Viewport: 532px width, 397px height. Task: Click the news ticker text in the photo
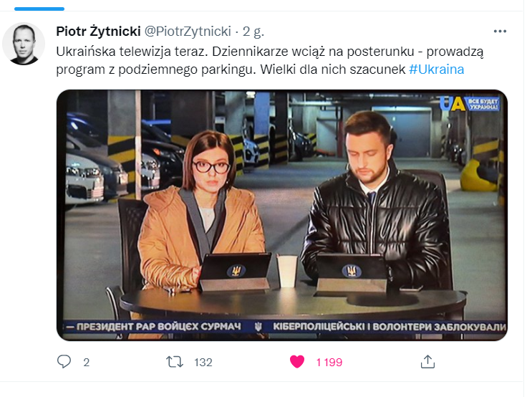pos(285,327)
